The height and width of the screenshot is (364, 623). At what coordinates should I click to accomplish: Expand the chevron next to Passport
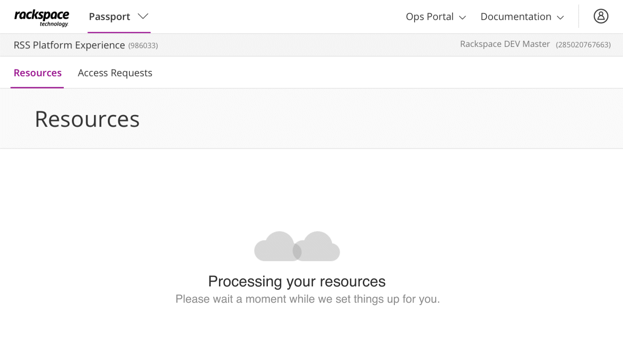(143, 16)
